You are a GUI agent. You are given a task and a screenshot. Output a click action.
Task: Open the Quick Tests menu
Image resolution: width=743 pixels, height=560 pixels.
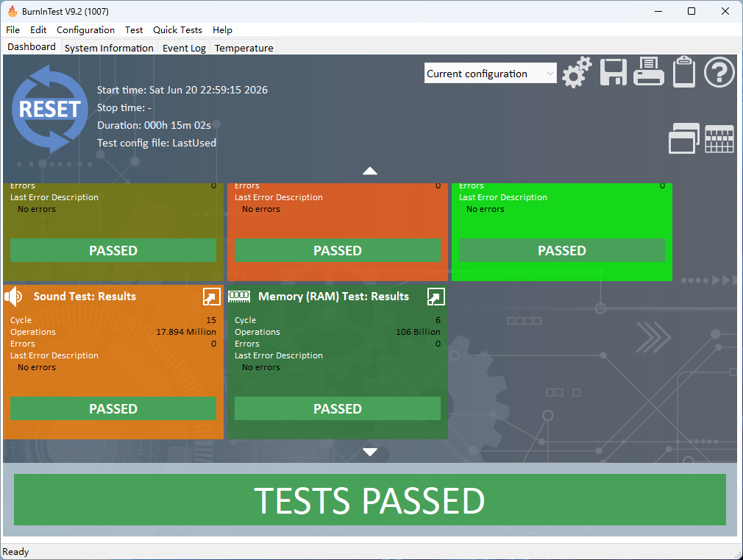[177, 30]
